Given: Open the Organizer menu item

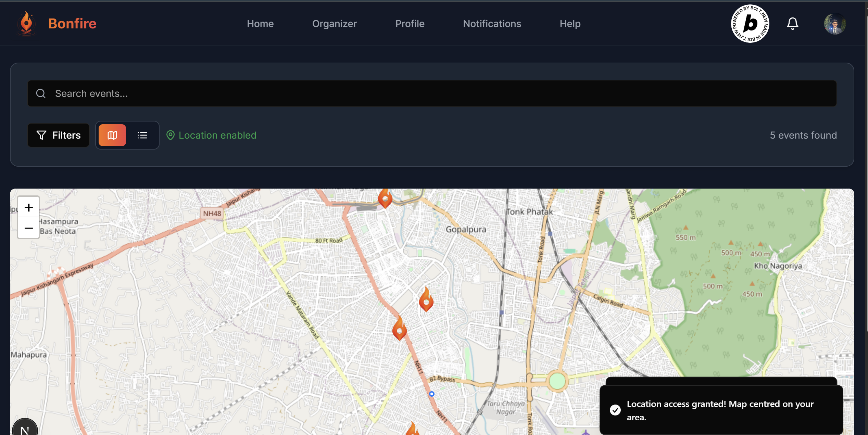Looking at the screenshot, I should (335, 24).
